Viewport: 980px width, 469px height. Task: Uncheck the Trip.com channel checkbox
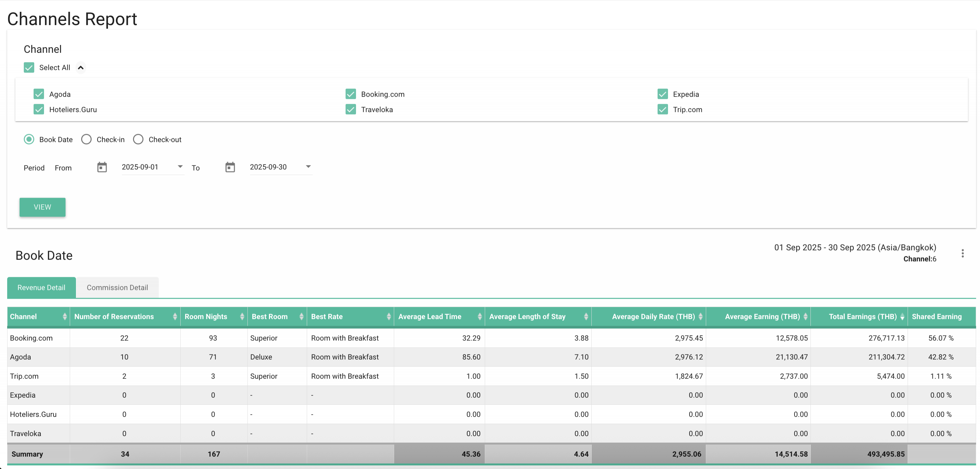[x=662, y=109]
